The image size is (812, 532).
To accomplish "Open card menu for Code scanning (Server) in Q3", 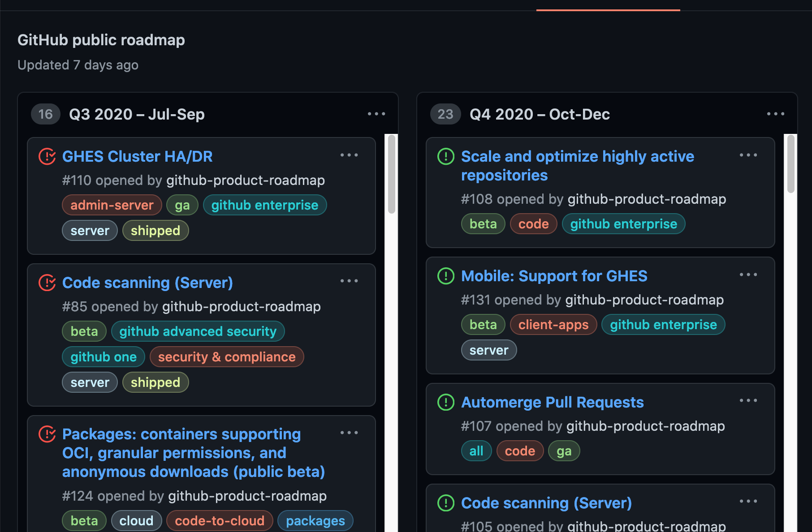I will click(x=349, y=281).
